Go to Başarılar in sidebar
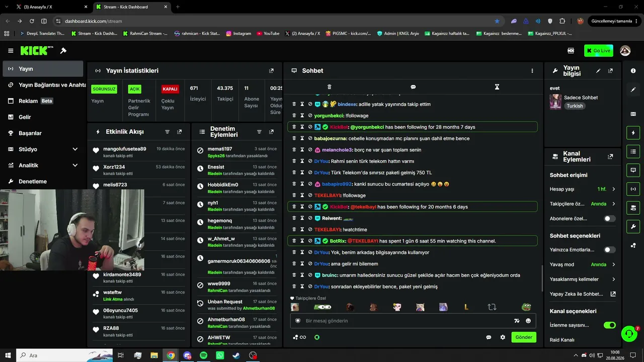This screenshot has height=362, width=644. click(42, 133)
